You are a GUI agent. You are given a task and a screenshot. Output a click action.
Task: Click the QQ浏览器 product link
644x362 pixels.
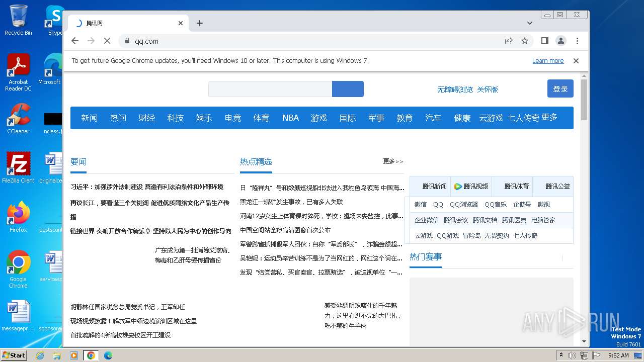pos(464,205)
